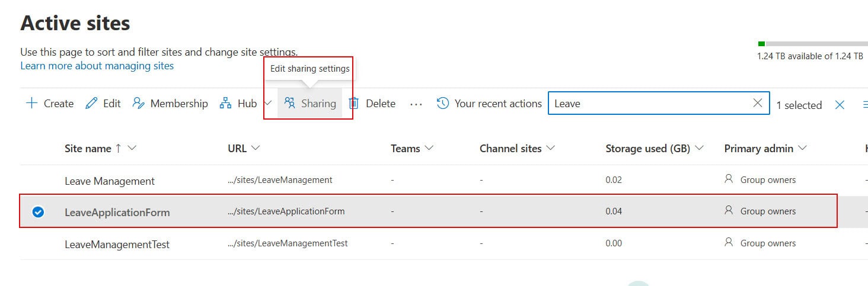Click the Sharing people icon
Screen dimensions: 868x286
(289, 103)
